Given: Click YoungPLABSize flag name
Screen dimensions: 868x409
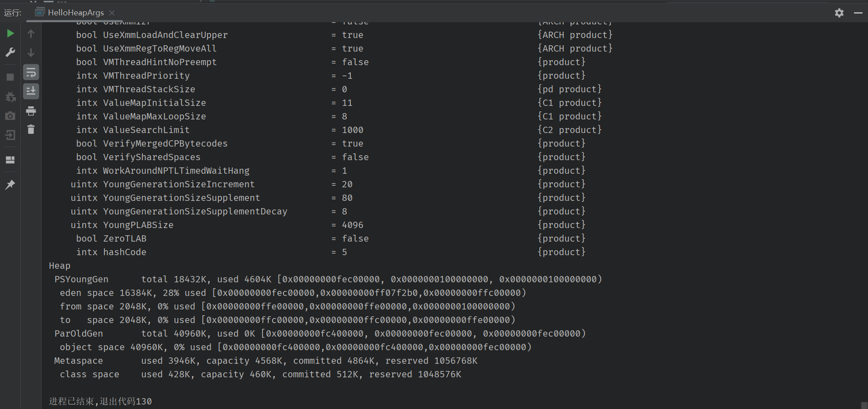Looking at the screenshot, I should (138, 225).
